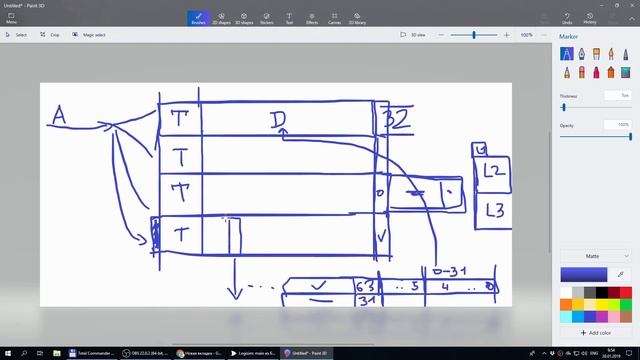The image size is (640, 360).
Task: Choose the black color swatch
Action: [x=602, y=292]
